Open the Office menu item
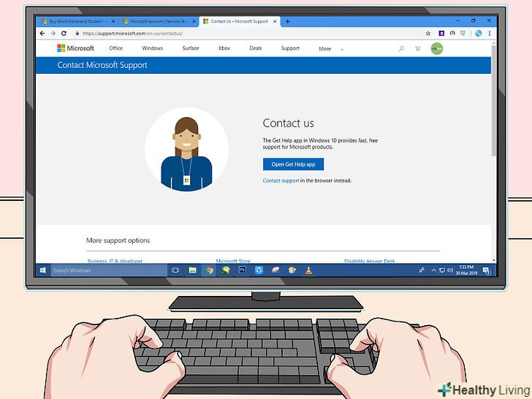Image resolution: width=532 pixels, height=399 pixels. click(x=116, y=48)
